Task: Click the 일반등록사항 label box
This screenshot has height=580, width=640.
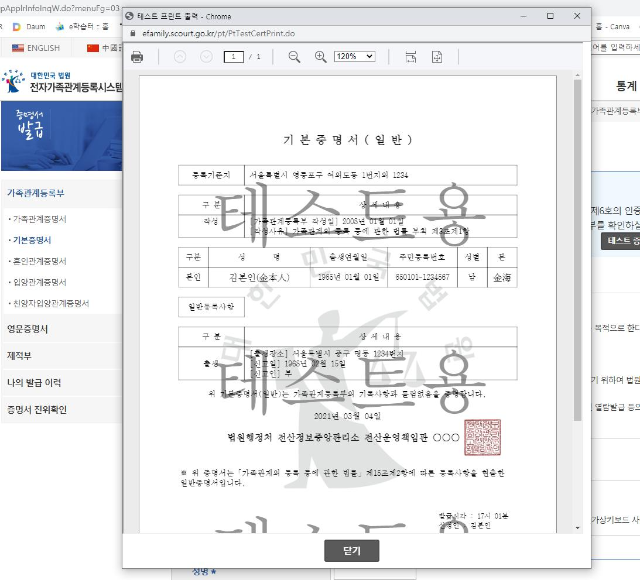Action: pos(211,307)
